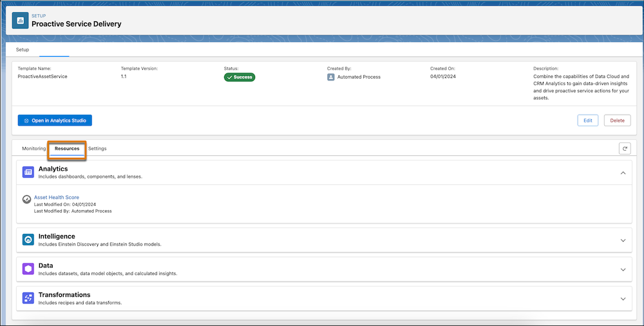The width and height of the screenshot is (644, 326).
Task: Click 'Includes dashboards, components, and lenses' text
Action: 90,177
